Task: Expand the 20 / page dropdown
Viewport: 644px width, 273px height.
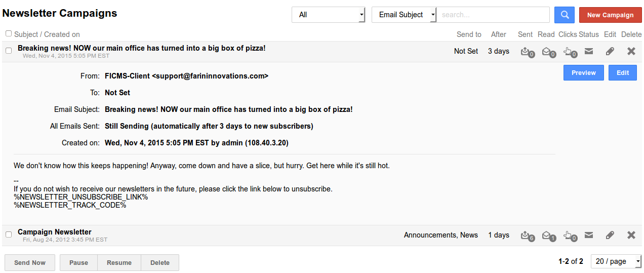Action: [616, 261]
